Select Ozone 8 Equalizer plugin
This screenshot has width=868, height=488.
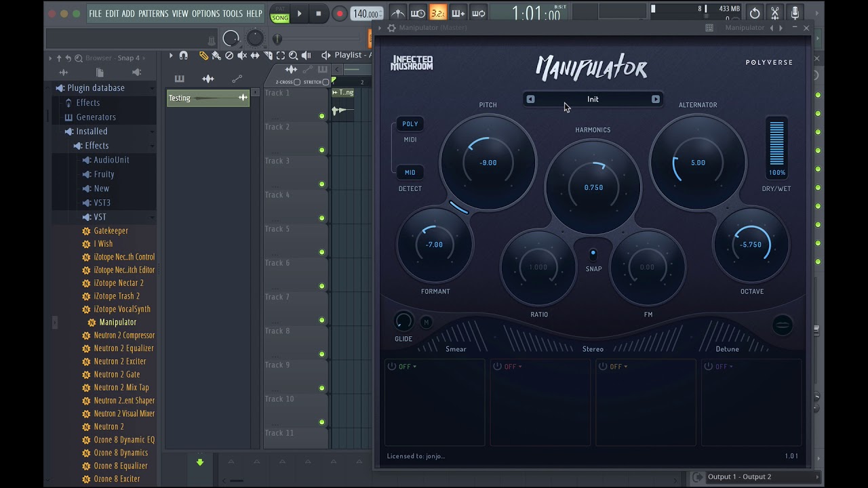(121, 466)
